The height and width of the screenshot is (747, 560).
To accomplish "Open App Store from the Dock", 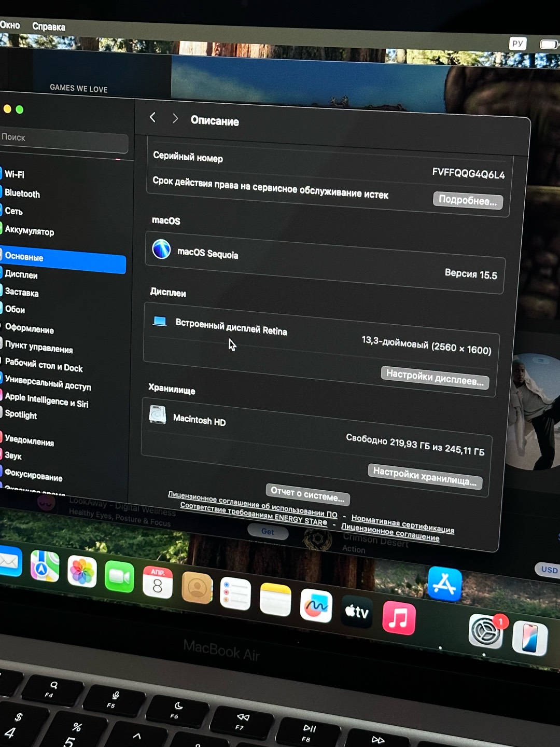I will pyautogui.click(x=445, y=584).
